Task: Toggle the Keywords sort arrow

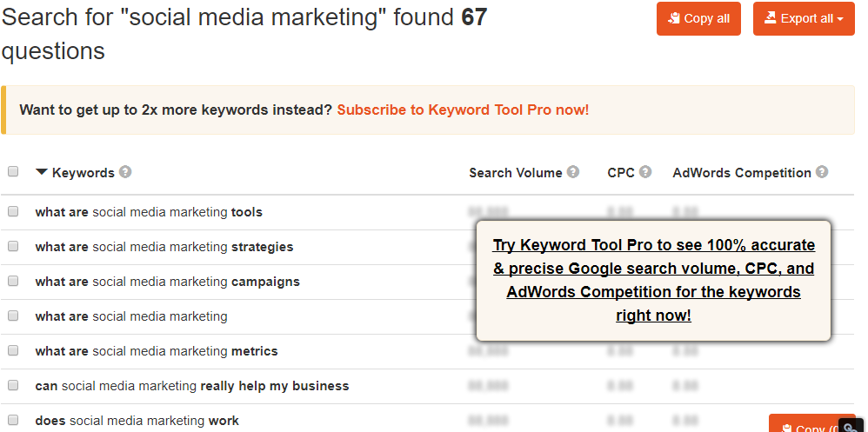Action: pyautogui.click(x=41, y=172)
